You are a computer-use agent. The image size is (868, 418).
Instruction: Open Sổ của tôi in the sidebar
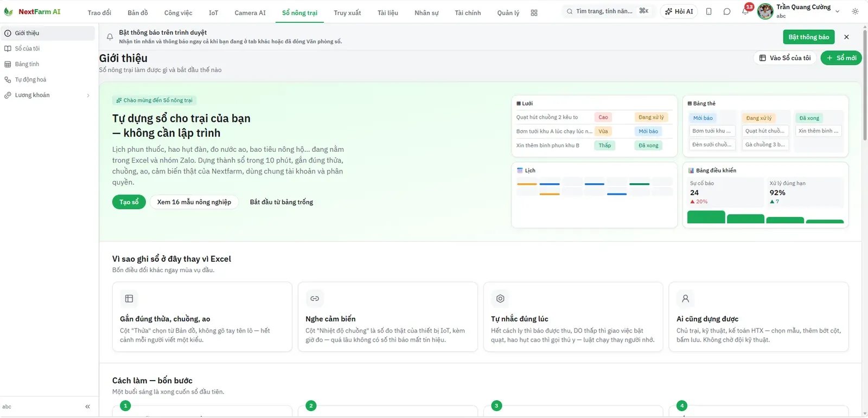[48, 49]
